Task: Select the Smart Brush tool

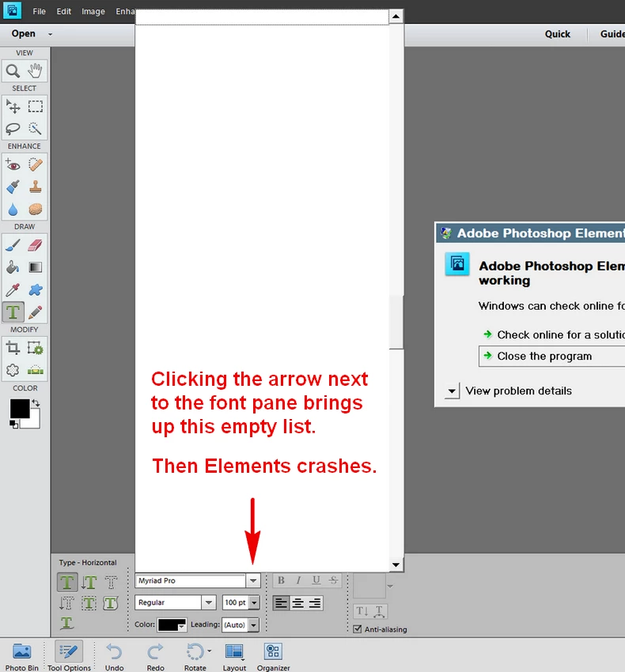Action: point(13,187)
